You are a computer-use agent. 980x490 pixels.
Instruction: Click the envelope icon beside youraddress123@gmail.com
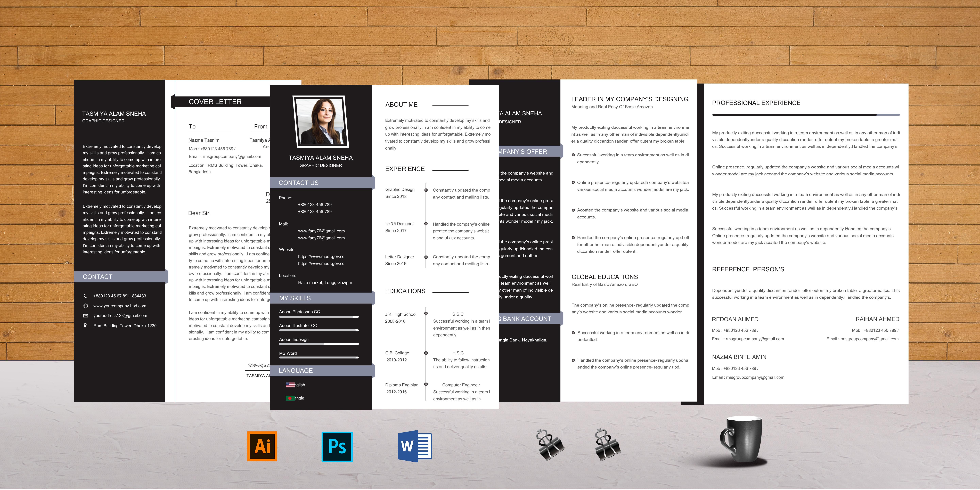(86, 315)
